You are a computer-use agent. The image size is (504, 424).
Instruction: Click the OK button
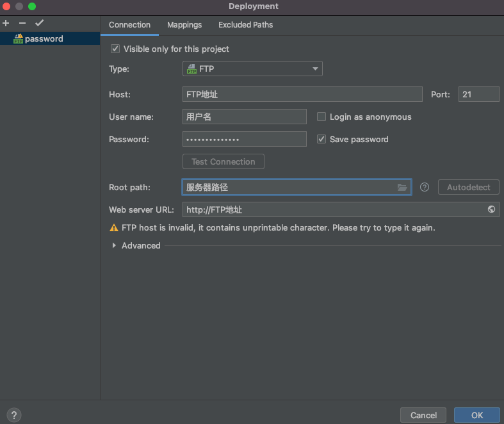(x=476, y=415)
